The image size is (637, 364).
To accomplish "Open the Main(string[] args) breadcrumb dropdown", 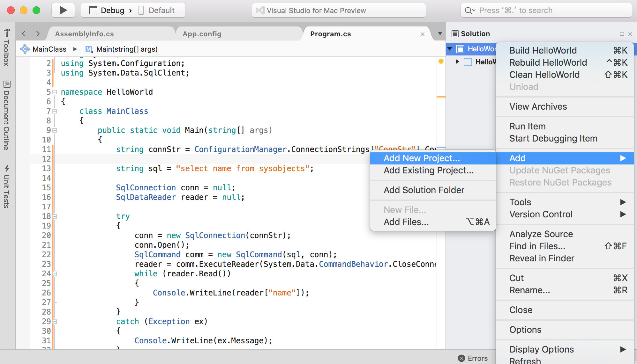I will (127, 49).
